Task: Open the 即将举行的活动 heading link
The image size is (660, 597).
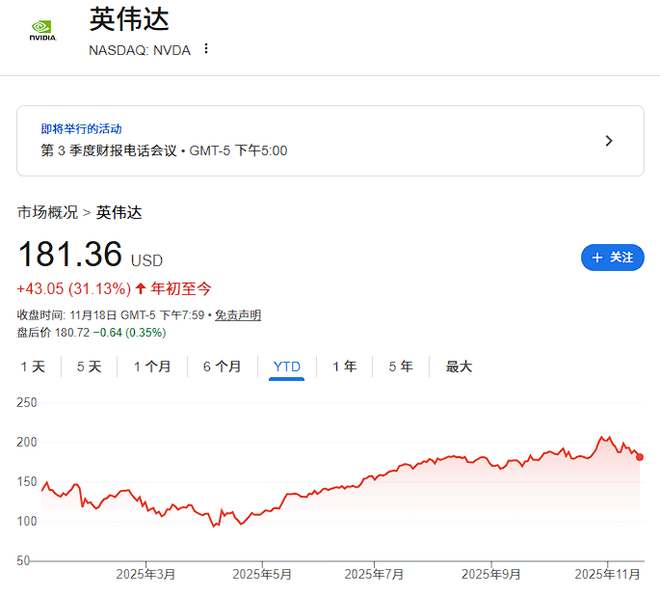Action: click(x=81, y=129)
